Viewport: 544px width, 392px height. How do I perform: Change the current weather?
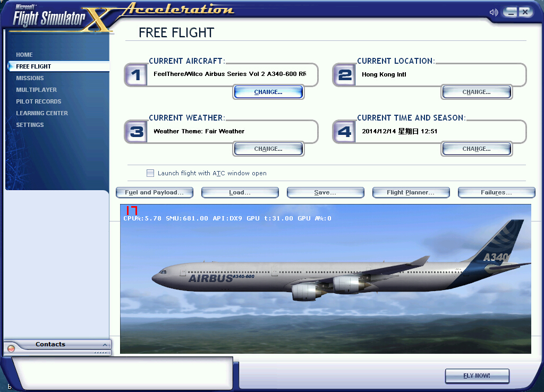(x=268, y=149)
